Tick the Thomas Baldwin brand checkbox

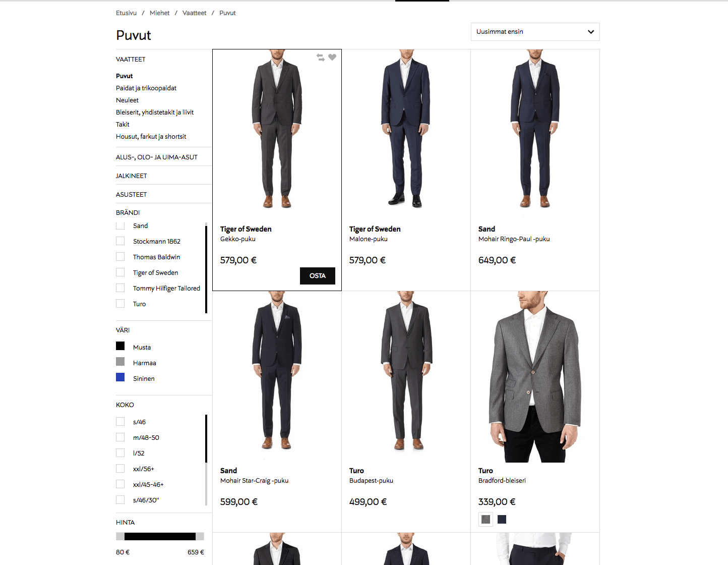point(120,257)
